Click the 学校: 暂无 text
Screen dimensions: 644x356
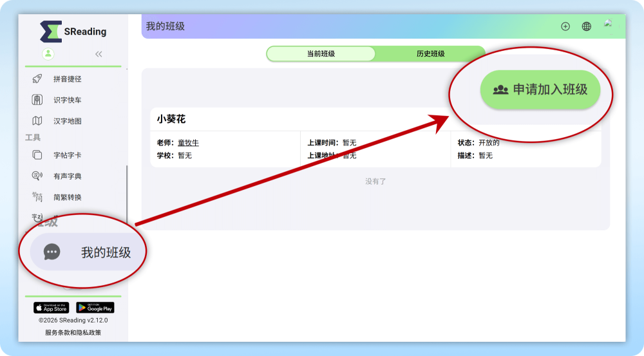tap(174, 155)
